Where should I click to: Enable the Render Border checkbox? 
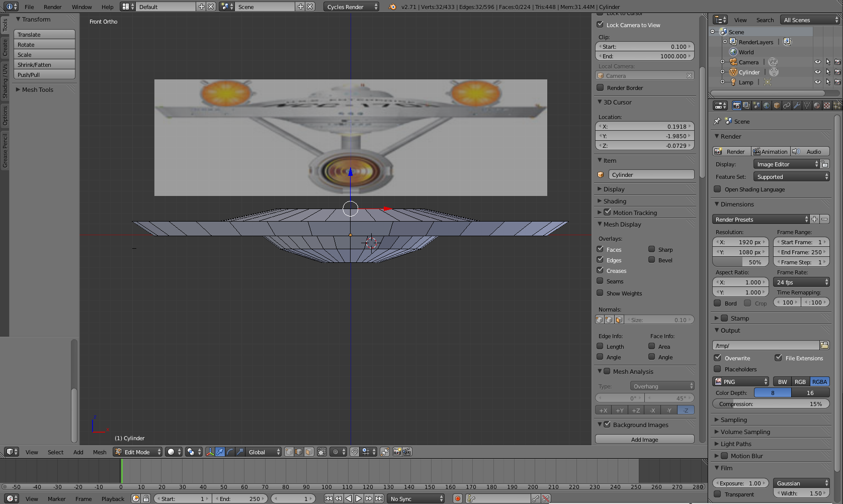point(600,87)
